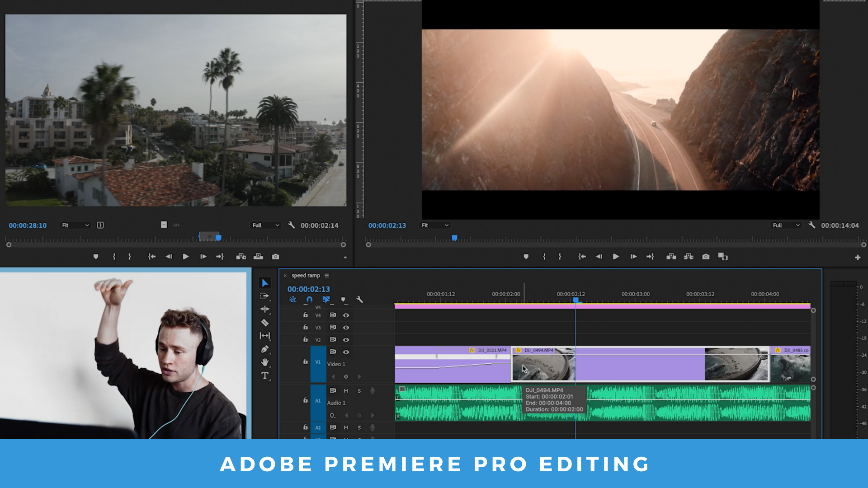Viewport: 868px width, 488px height.
Task: Play the Program monitor sequence
Action: click(616, 257)
